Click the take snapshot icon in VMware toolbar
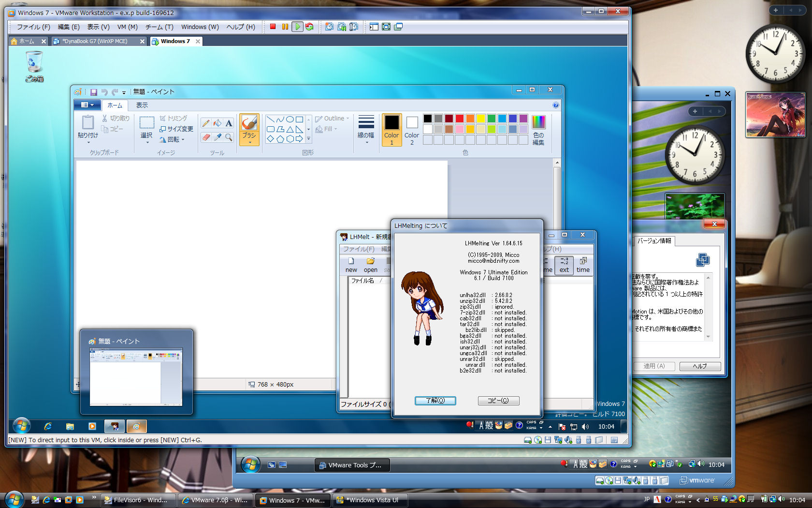The width and height of the screenshot is (812, 508). (329, 27)
